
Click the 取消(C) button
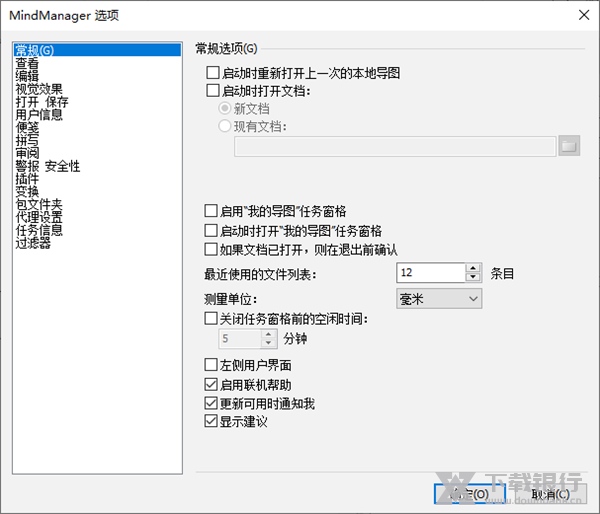click(551, 494)
